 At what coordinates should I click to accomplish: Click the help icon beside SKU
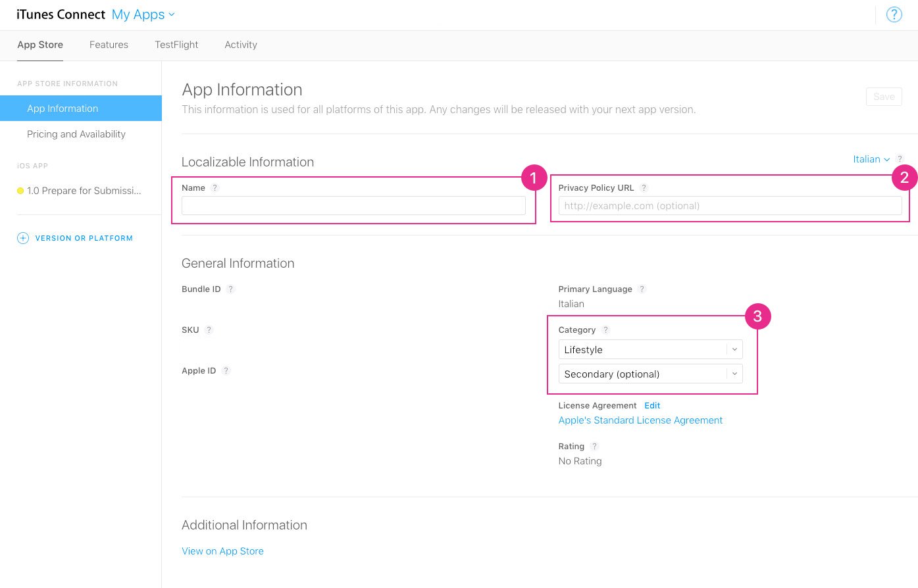point(209,330)
